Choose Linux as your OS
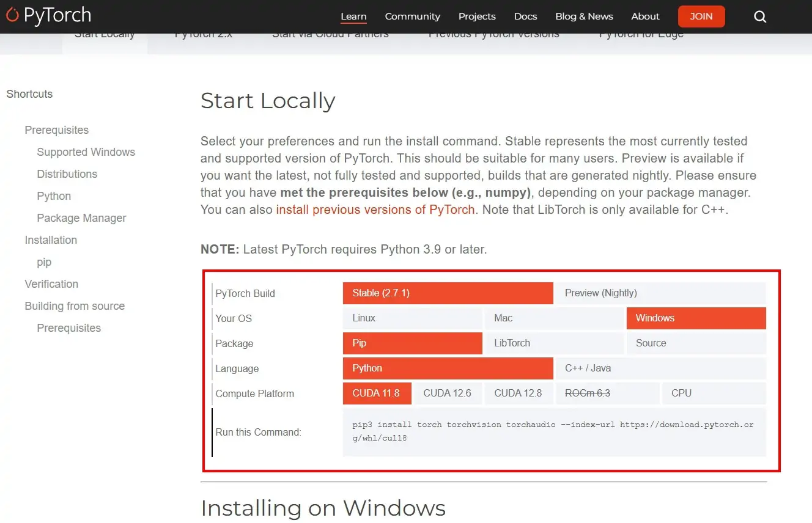 pos(412,318)
